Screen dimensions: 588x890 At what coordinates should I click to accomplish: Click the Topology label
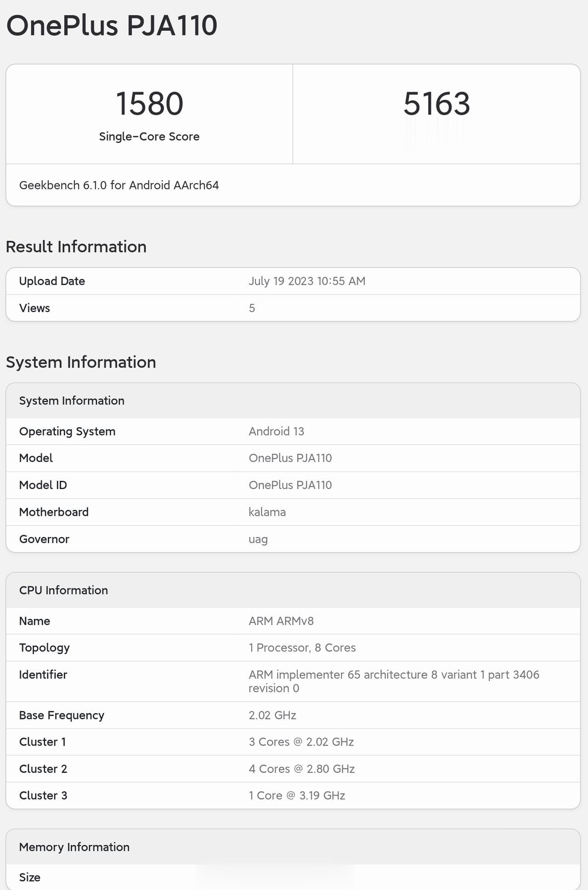click(45, 648)
